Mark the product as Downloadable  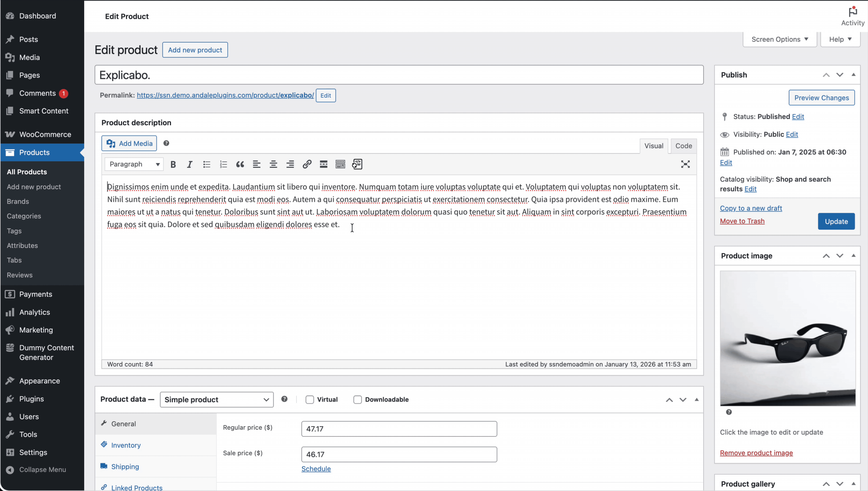[357, 400]
